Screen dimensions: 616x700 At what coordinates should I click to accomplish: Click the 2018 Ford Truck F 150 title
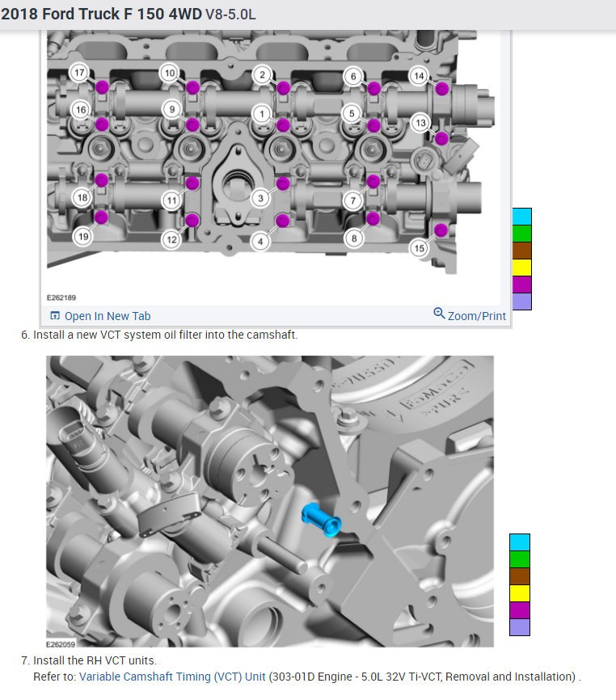pos(128,15)
